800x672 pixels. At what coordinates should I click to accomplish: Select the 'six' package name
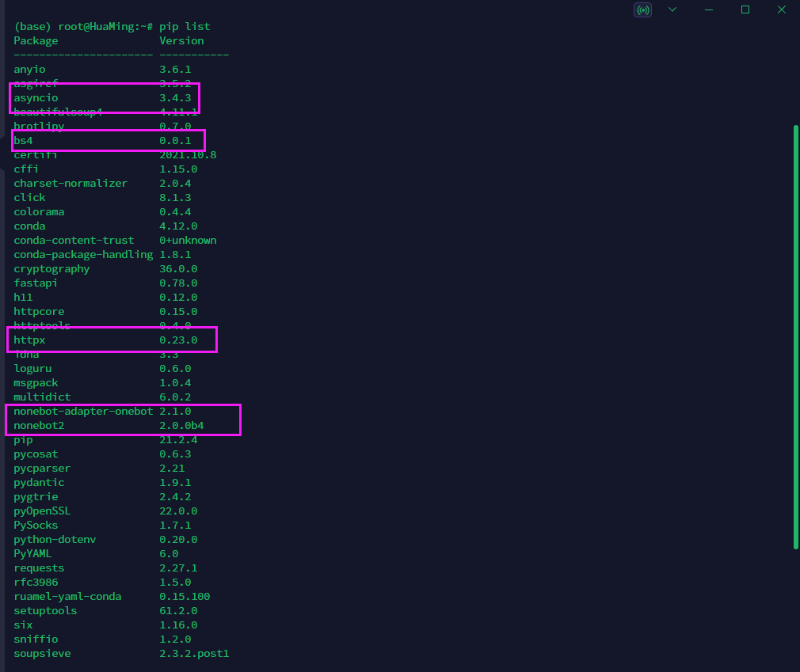tap(23, 626)
